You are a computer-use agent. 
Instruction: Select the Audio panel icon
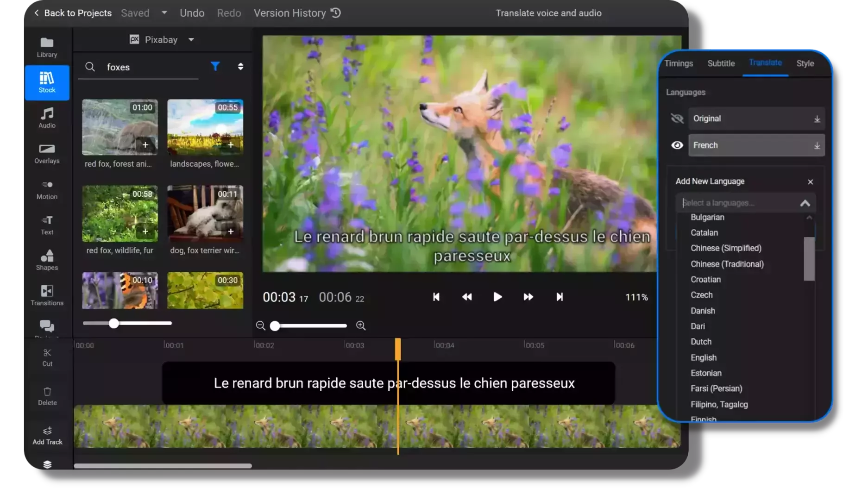(x=46, y=117)
